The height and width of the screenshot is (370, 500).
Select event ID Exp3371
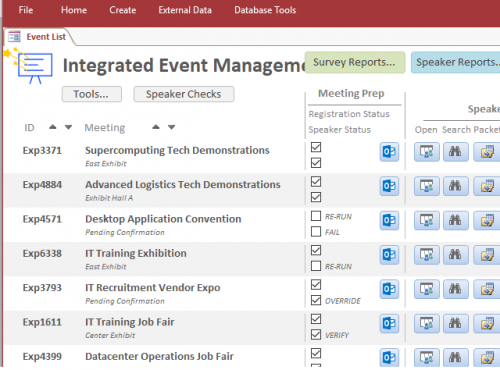point(42,150)
